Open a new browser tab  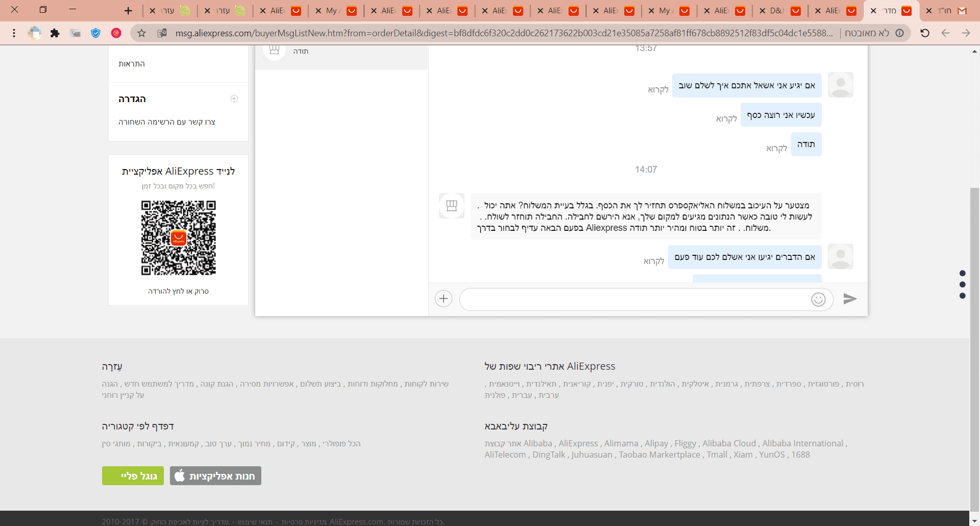pyautogui.click(x=128, y=10)
